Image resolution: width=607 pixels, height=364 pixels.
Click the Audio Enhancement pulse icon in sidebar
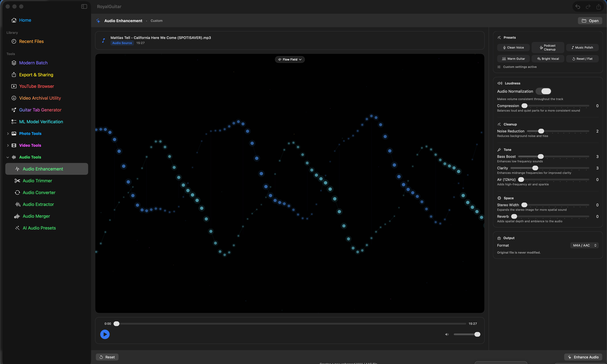[x=17, y=169]
